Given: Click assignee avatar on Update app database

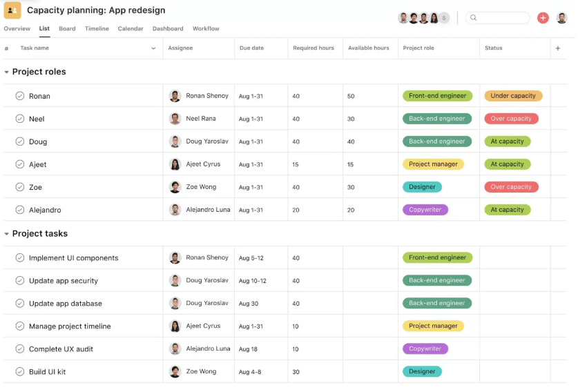Looking at the screenshot, I should pos(175,304).
